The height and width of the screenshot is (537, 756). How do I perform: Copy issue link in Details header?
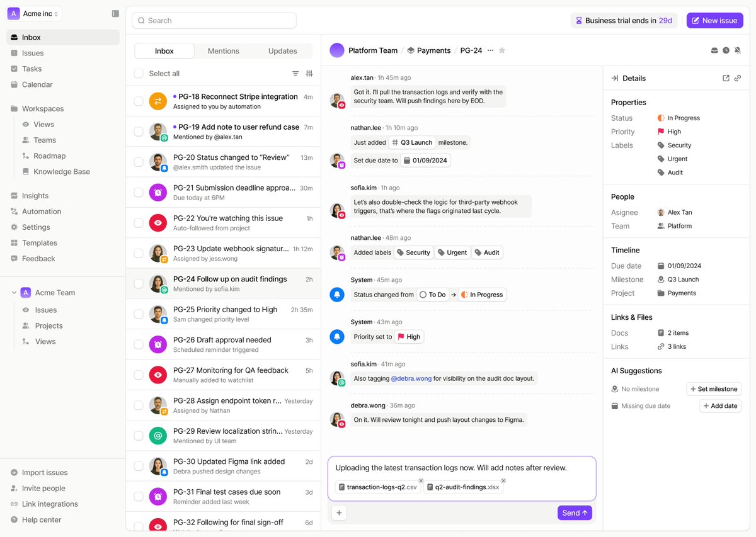pyautogui.click(x=738, y=78)
